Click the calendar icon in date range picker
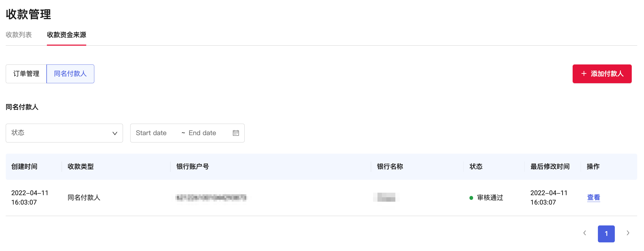This screenshot has width=644, height=251. coord(236,133)
